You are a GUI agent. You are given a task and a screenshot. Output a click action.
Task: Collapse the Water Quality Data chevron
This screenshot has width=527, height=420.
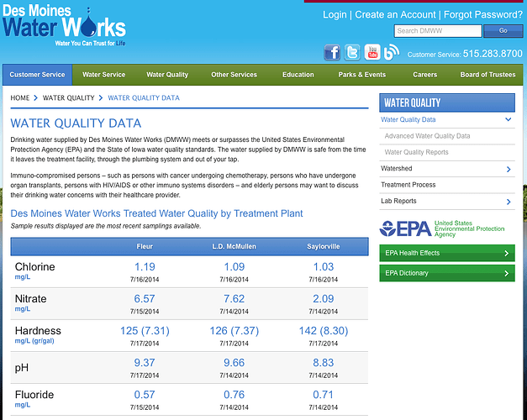pyautogui.click(x=509, y=119)
